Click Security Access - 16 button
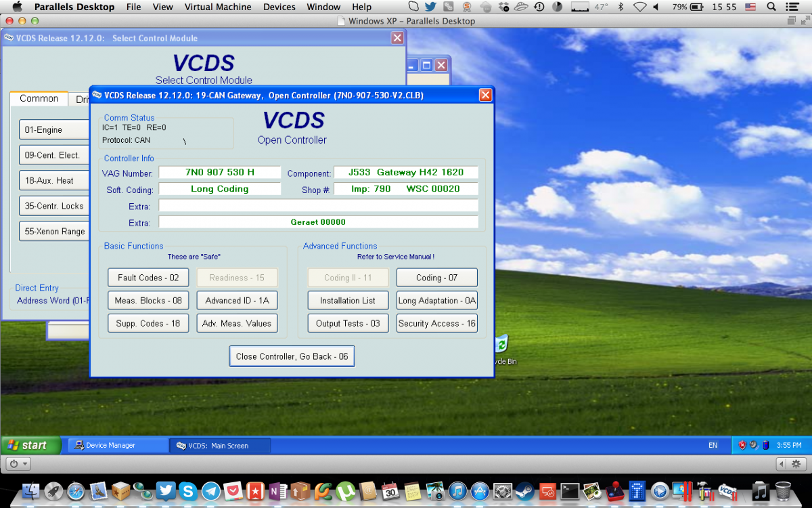 pos(437,324)
